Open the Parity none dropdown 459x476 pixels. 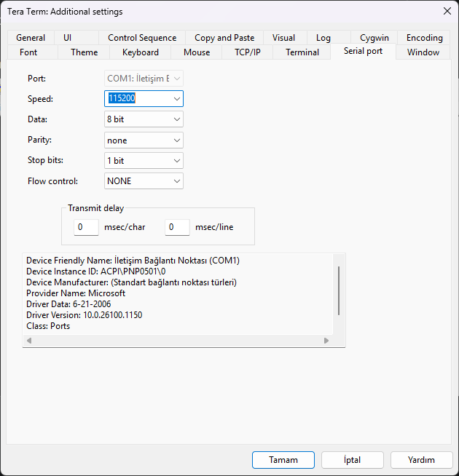(144, 140)
